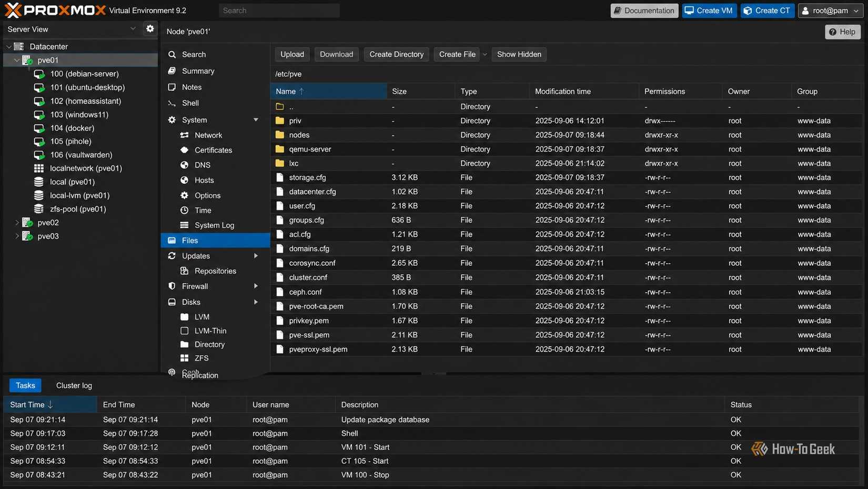Open the Notes panel icon
The height and width of the screenshot is (489, 868).
coord(171,87)
